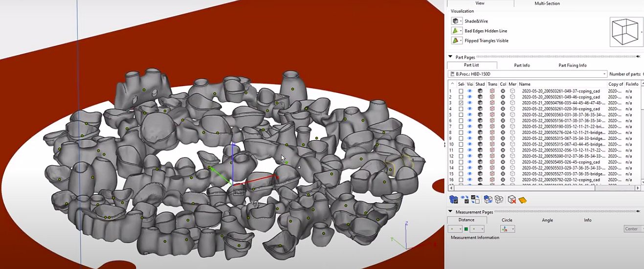Click the select visible parts eye icon
Screen dimensions: 644x269
click(x=465, y=200)
